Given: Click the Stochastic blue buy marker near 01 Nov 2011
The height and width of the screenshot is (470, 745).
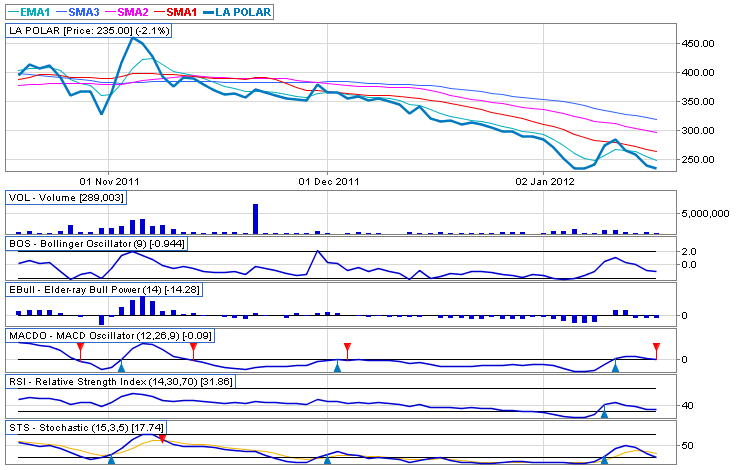Looking at the screenshot, I should (x=111, y=460).
